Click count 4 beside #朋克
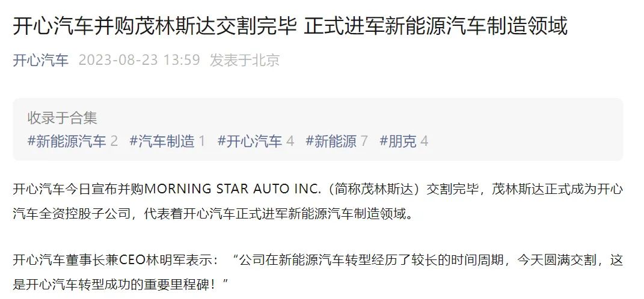 pos(425,142)
